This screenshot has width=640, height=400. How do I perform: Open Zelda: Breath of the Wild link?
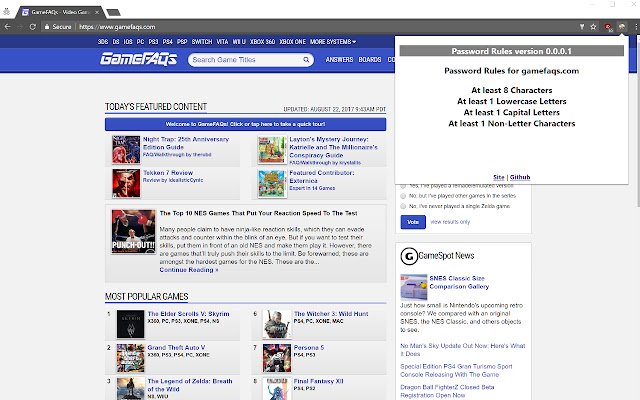190,385
